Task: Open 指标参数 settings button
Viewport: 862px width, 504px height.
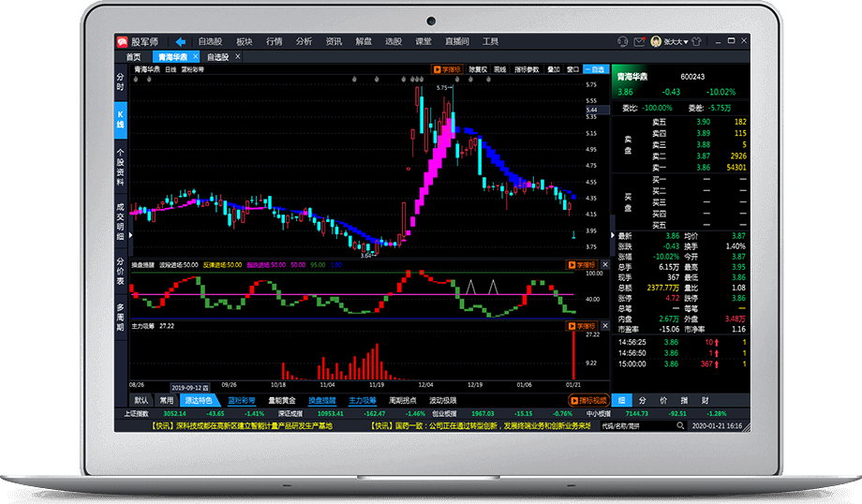Action: point(527,69)
